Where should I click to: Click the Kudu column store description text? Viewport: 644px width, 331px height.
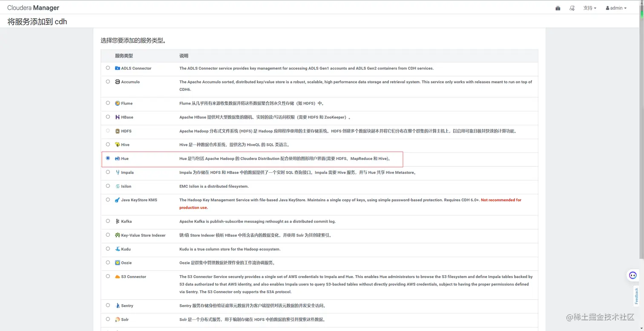230,249
